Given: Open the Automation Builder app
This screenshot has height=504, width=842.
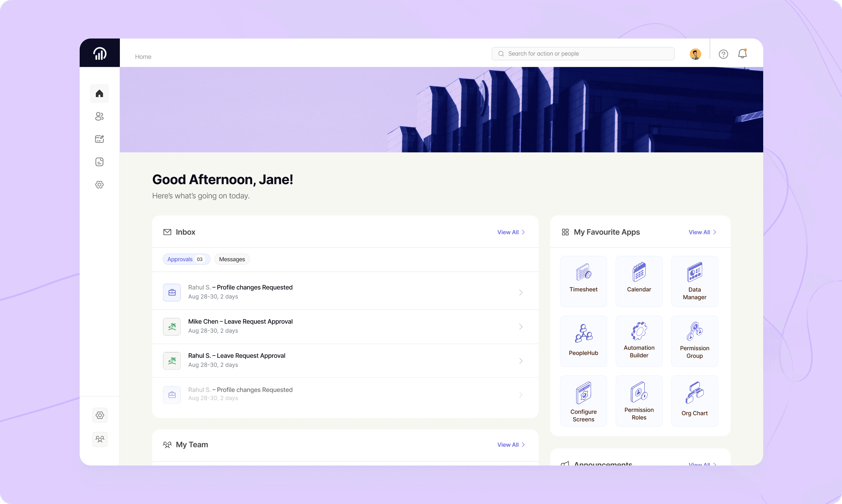Looking at the screenshot, I should coord(639,341).
